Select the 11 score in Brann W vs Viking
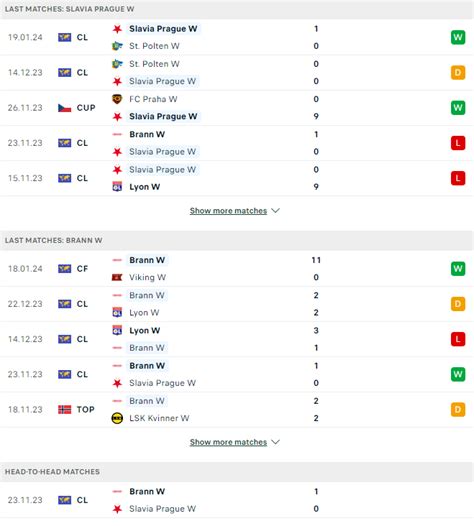Screen dimensions: 474x526 tap(316, 260)
